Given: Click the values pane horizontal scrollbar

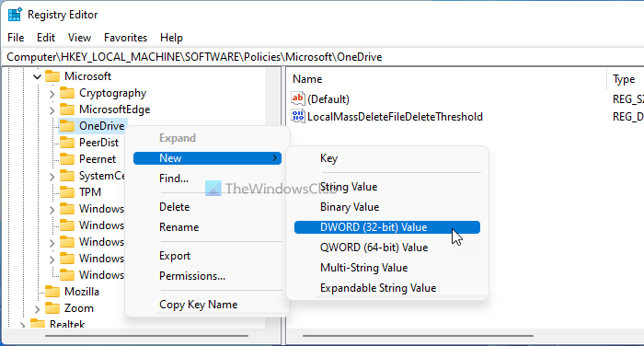Looking at the screenshot, I should 418,336.
